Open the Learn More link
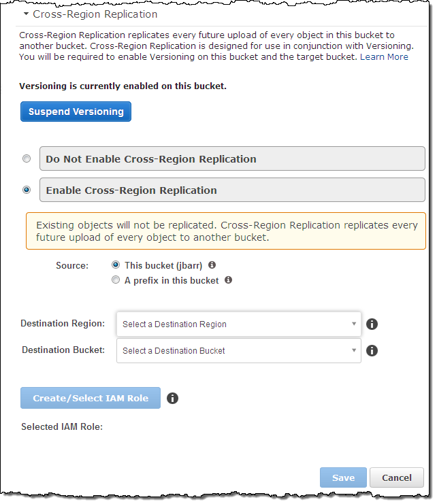437x504 pixels. pos(384,57)
